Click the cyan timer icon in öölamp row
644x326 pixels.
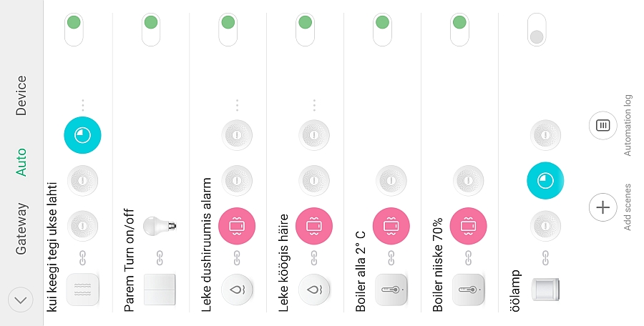coord(545,181)
